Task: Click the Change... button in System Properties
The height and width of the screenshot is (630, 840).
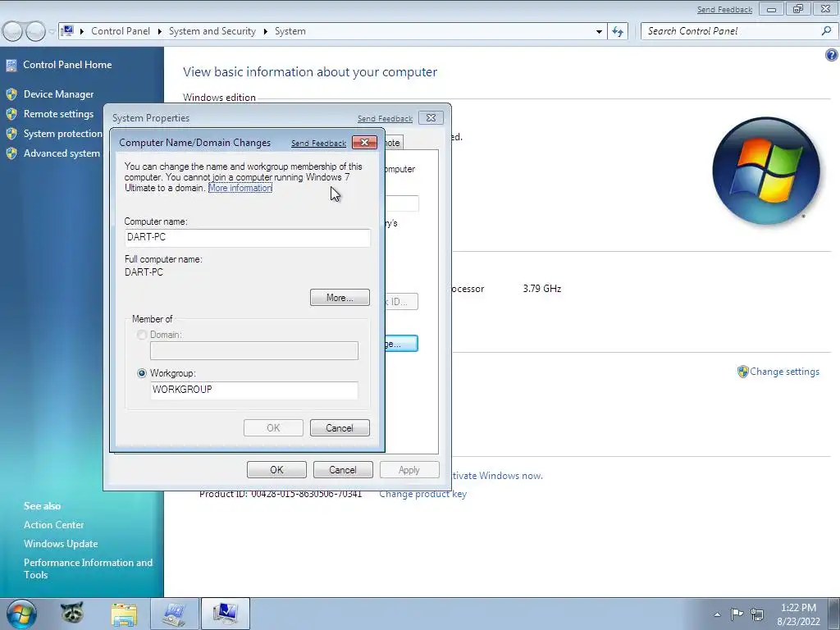Action: pos(401,344)
